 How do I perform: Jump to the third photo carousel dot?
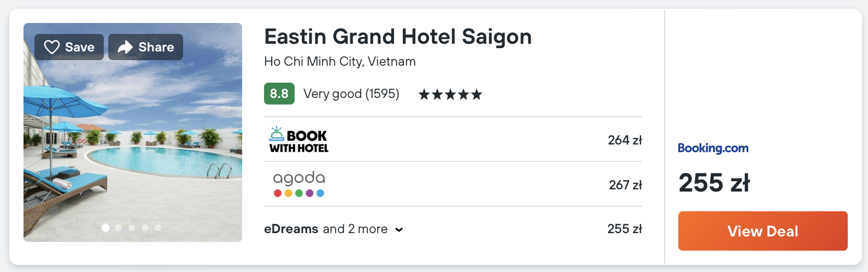[132, 227]
